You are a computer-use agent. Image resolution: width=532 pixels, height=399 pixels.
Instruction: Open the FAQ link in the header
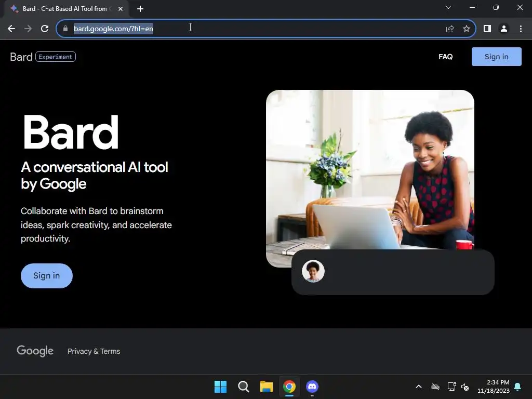click(x=445, y=57)
